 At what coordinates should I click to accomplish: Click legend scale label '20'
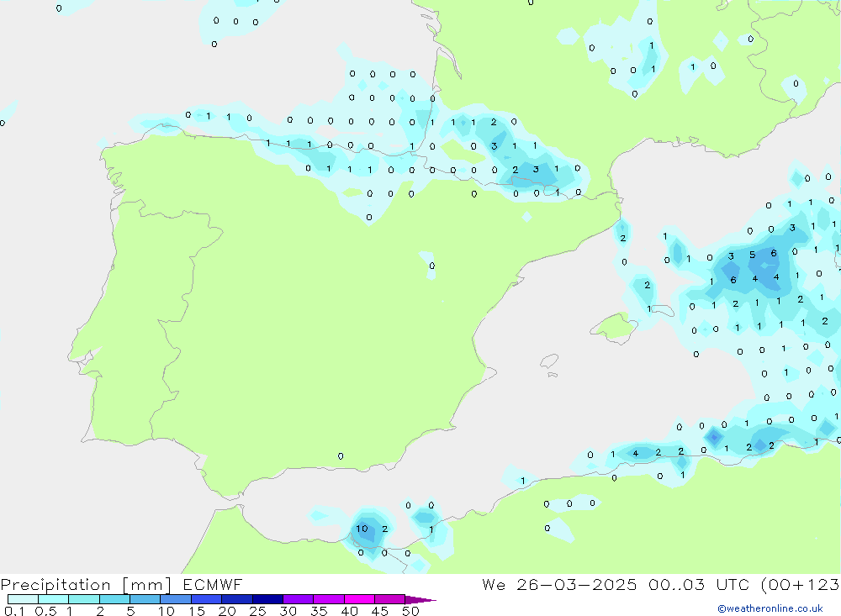[x=227, y=611]
